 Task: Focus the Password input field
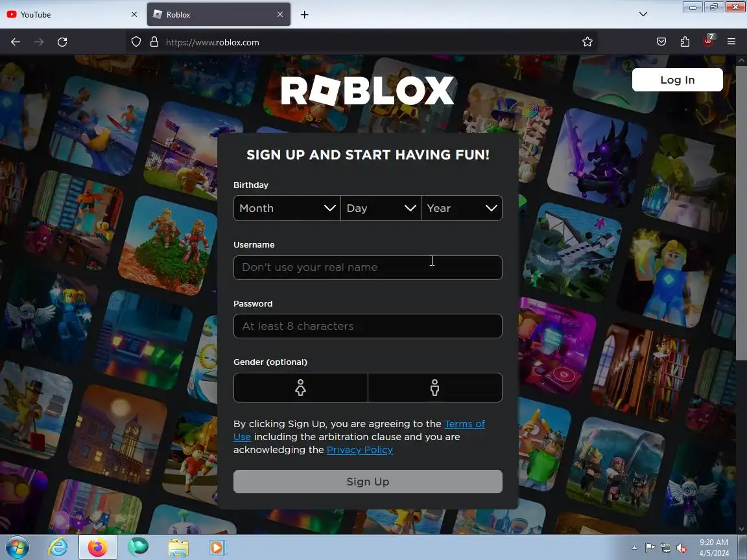[x=368, y=326]
